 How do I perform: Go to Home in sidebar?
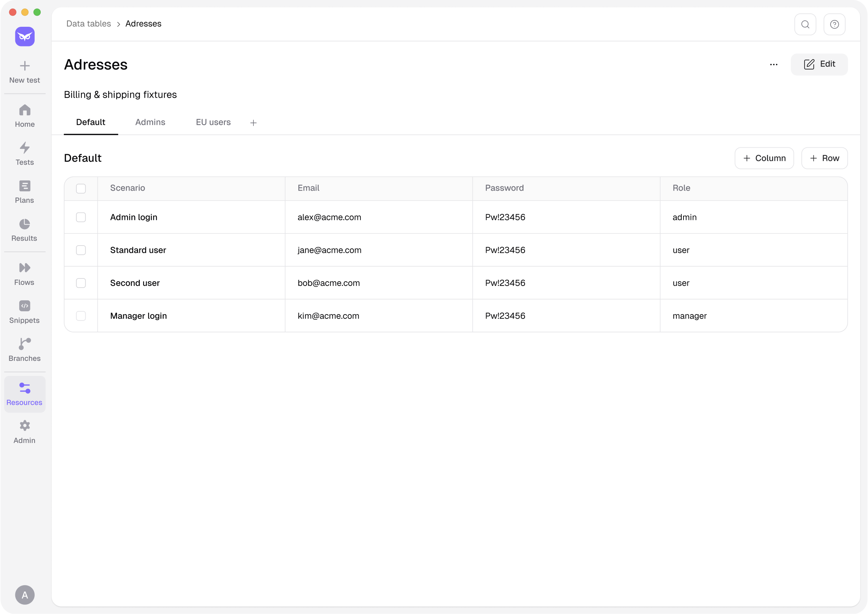pos(25,116)
